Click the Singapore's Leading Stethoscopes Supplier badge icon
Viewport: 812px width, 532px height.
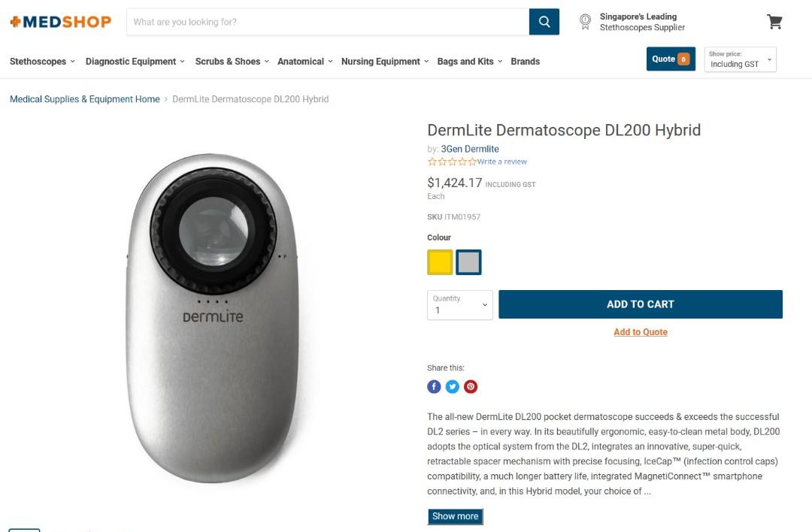click(585, 22)
